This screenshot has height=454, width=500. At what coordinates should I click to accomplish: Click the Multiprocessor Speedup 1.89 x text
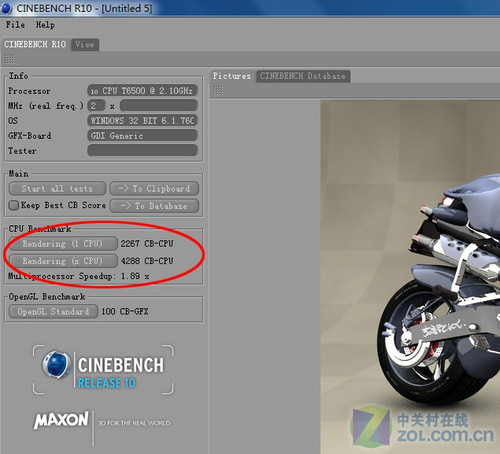78,276
